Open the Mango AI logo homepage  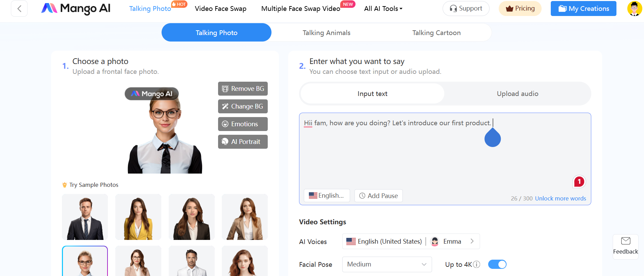76,9
